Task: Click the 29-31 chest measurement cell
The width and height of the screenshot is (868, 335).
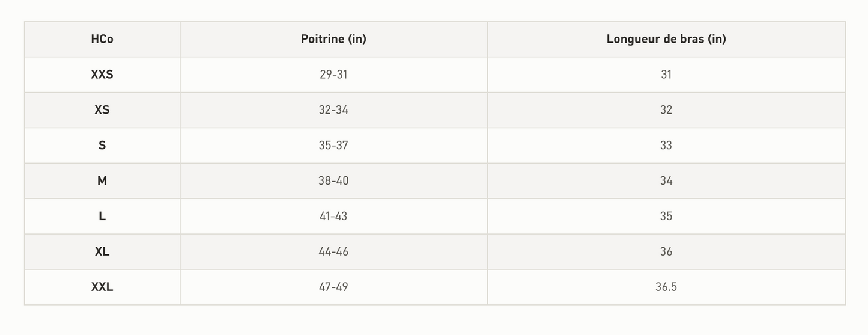Action: [x=333, y=75]
